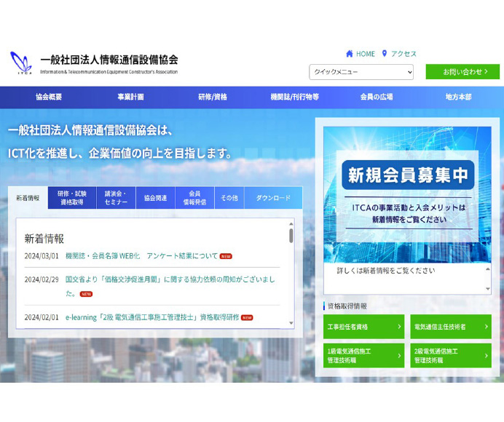This screenshot has width=504, height=422.
Task: Select the 研修・試験 資格取得 tab
Action: click(72, 198)
